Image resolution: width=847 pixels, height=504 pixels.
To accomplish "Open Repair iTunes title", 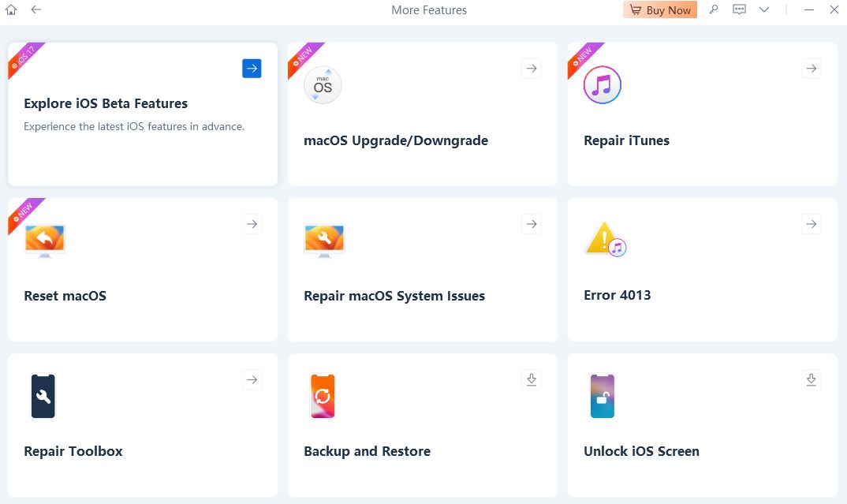I will coord(627,140).
